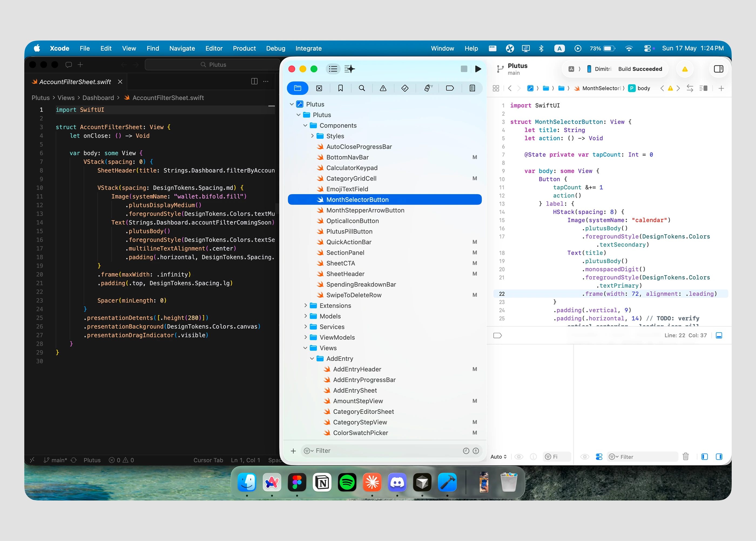Open the Debug menu

click(x=276, y=48)
